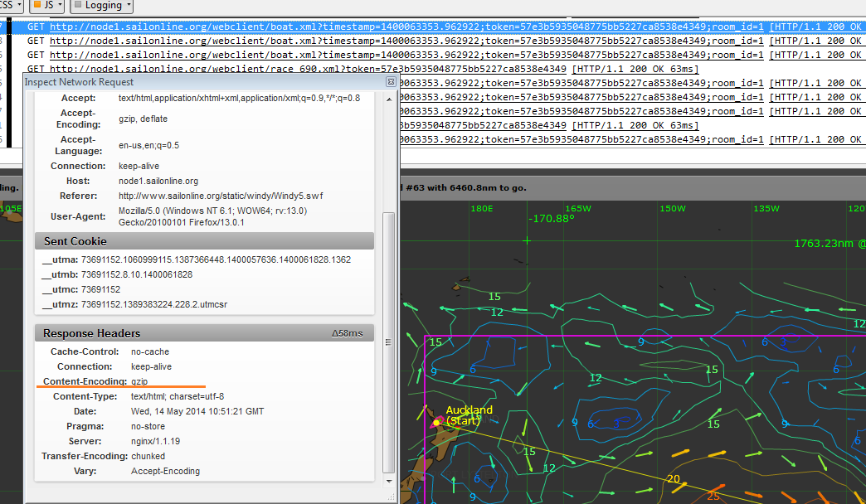Select the Cache-Control value no-cache
The width and height of the screenshot is (866, 504).
tap(150, 351)
